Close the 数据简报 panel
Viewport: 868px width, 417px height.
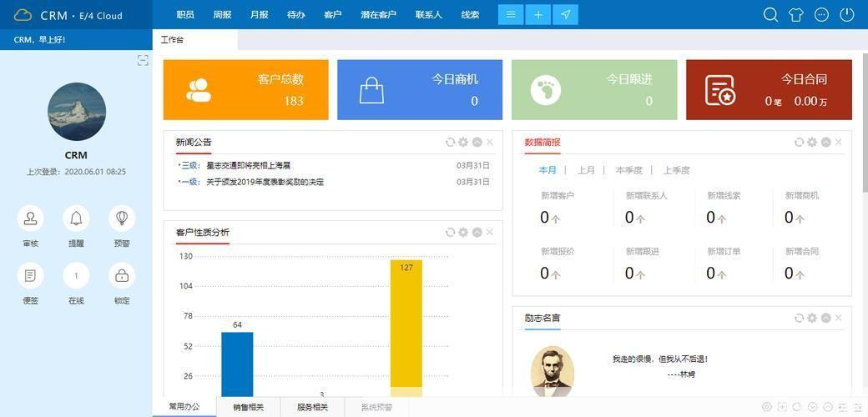(x=838, y=142)
